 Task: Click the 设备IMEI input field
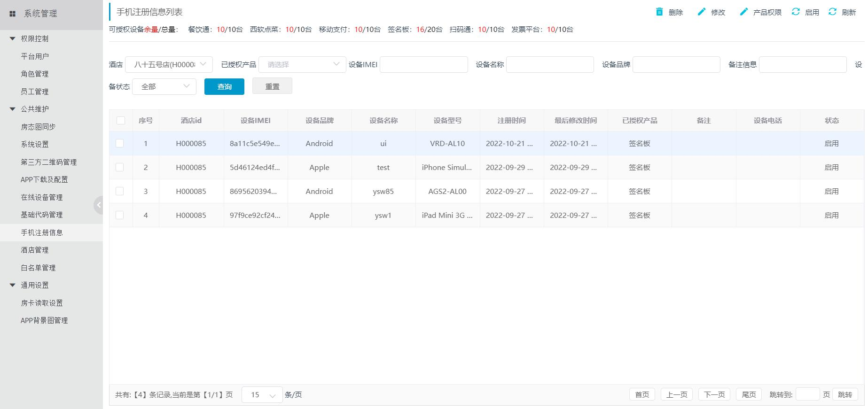click(x=423, y=65)
